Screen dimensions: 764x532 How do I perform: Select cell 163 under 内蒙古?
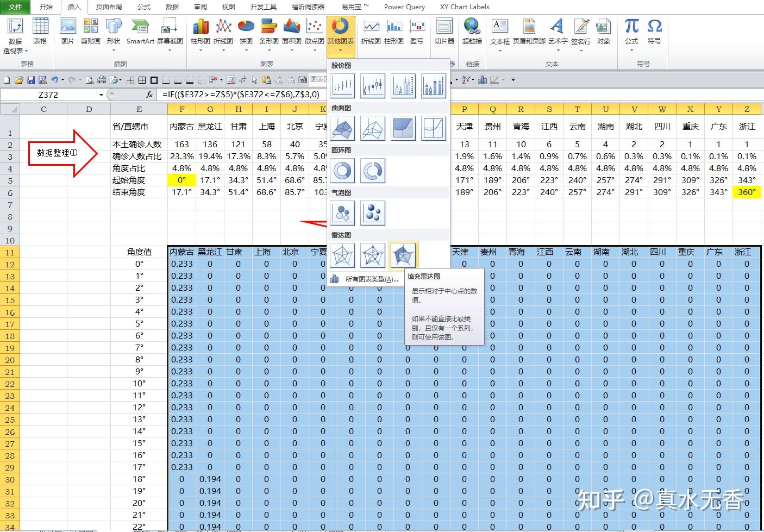tap(181, 144)
